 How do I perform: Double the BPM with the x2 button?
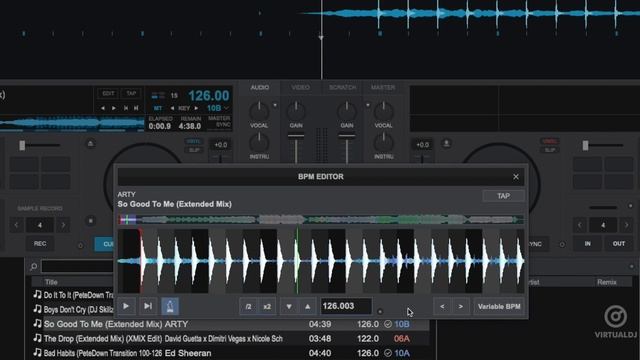[267, 307]
